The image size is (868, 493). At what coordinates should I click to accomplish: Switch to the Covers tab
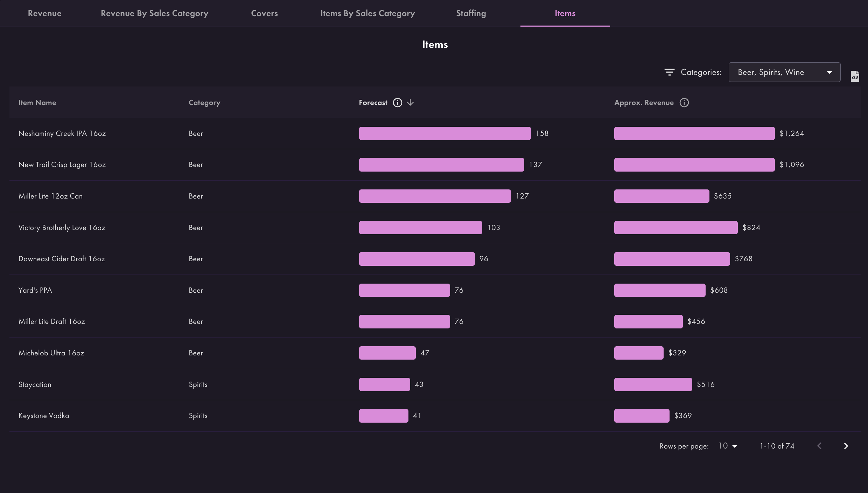pyautogui.click(x=264, y=13)
